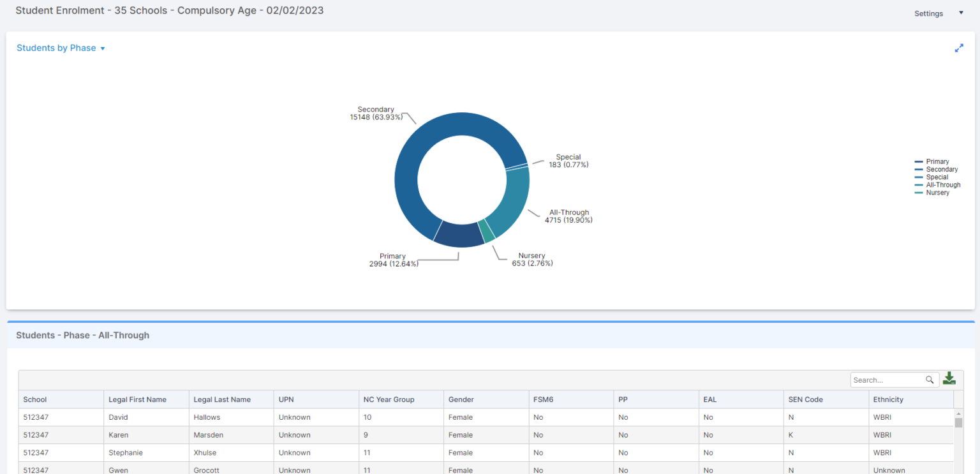Image resolution: width=980 pixels, height=474 pixels.
Task: Hide All-Through using its legend entry
Action: pyautogui.click(x=938, y=184)
